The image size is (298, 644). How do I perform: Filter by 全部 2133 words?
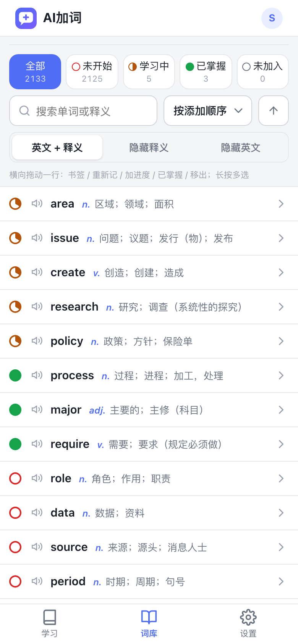(x=35, y=72)
